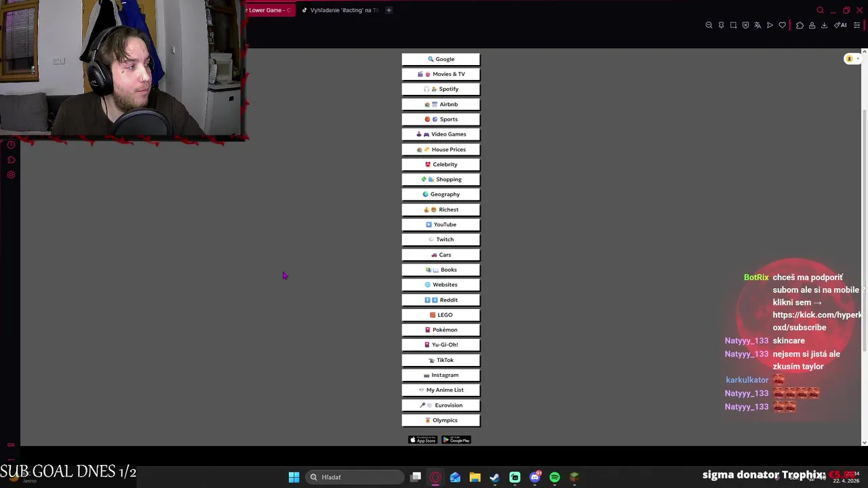Viewport: 868px width, 488px height.
Task: Choose the Movies & TV category
Action: (x=441, y=74)
